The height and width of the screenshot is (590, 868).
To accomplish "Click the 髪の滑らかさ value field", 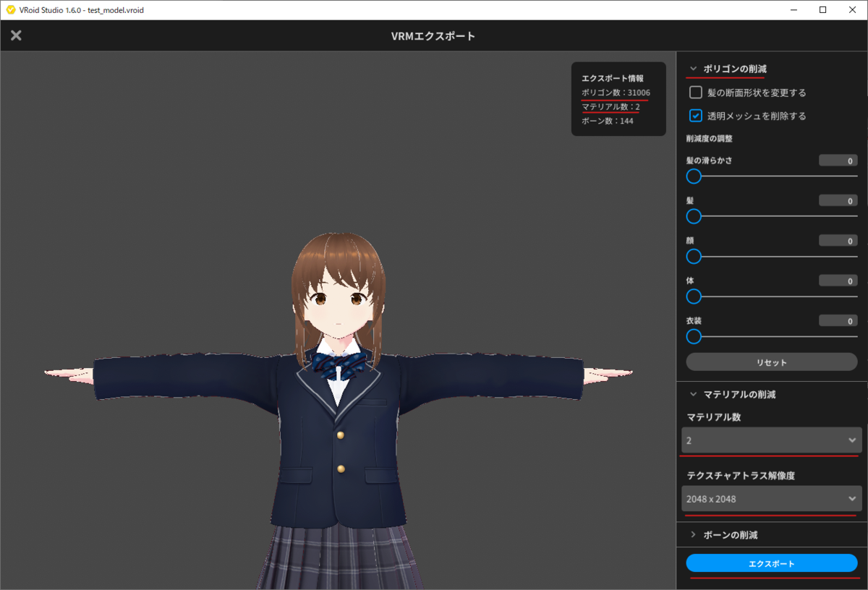I will click(838, 161).
